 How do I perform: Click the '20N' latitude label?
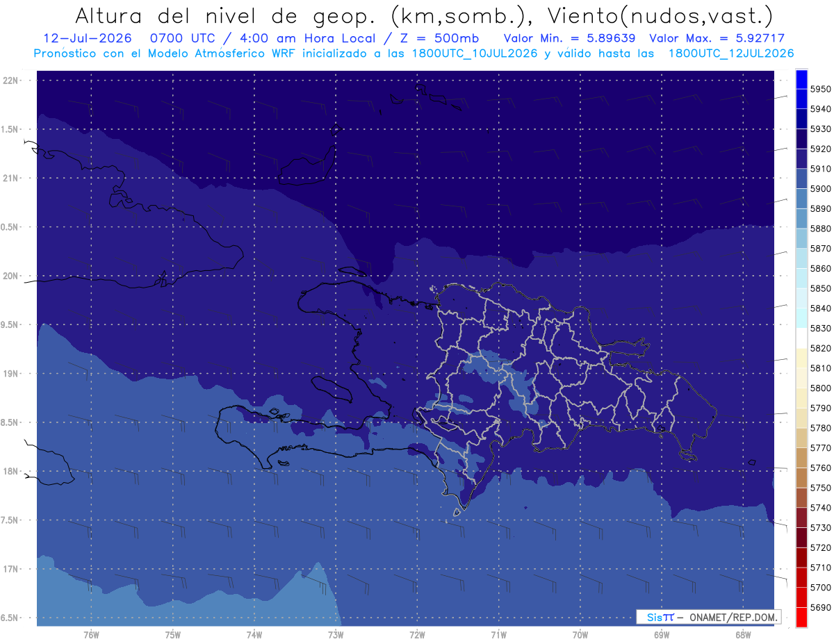[x=10, y=276]
